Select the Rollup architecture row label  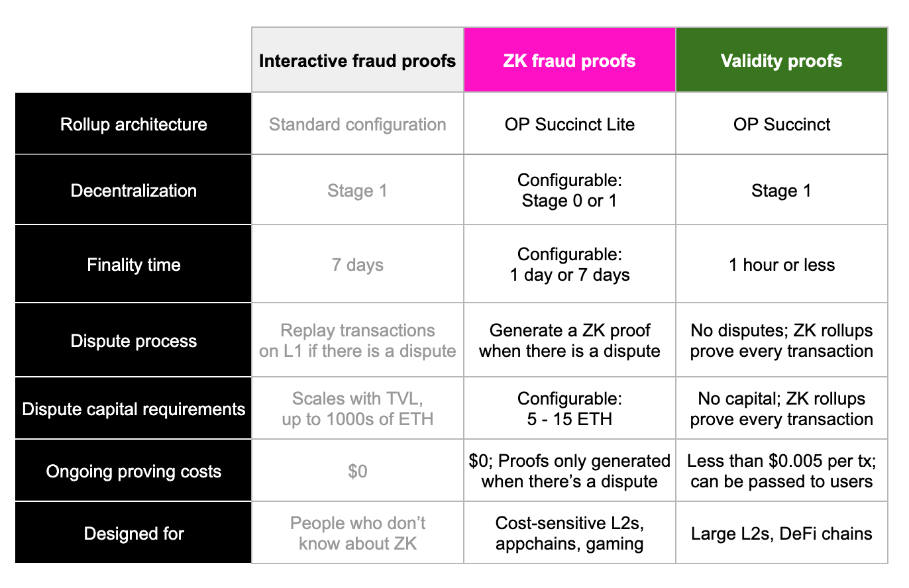(x=133, y=124)
